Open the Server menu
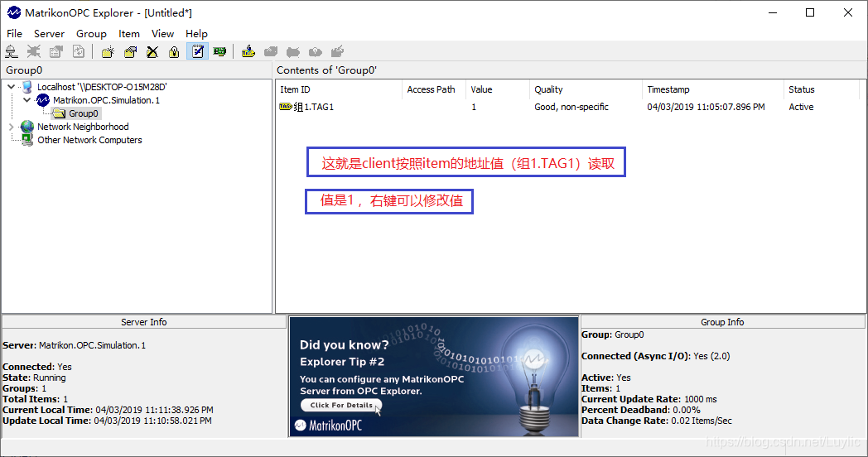This screenshot has width=868, height=457. (49, 34)
